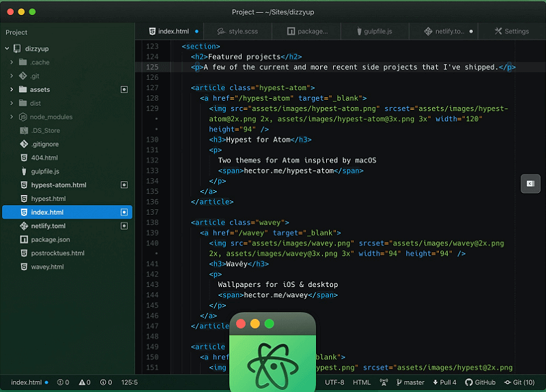This screenshot has width=546, height=392.
Task: Click modified status marker beside hypest-atom.html
Action: 124,185
